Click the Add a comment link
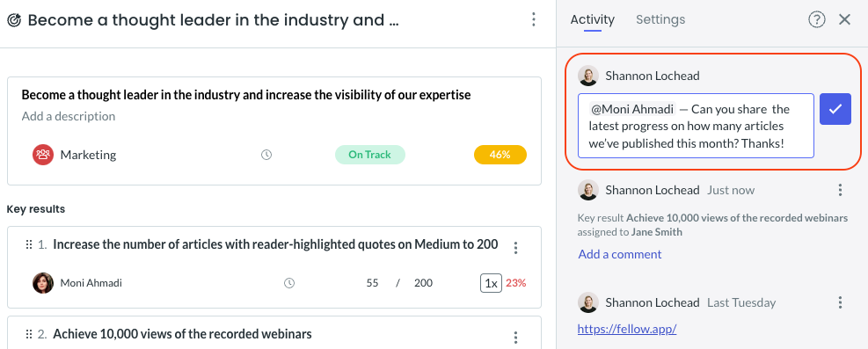Image resolution: width=868 pixels, height=349 pixels. point(619,254)
